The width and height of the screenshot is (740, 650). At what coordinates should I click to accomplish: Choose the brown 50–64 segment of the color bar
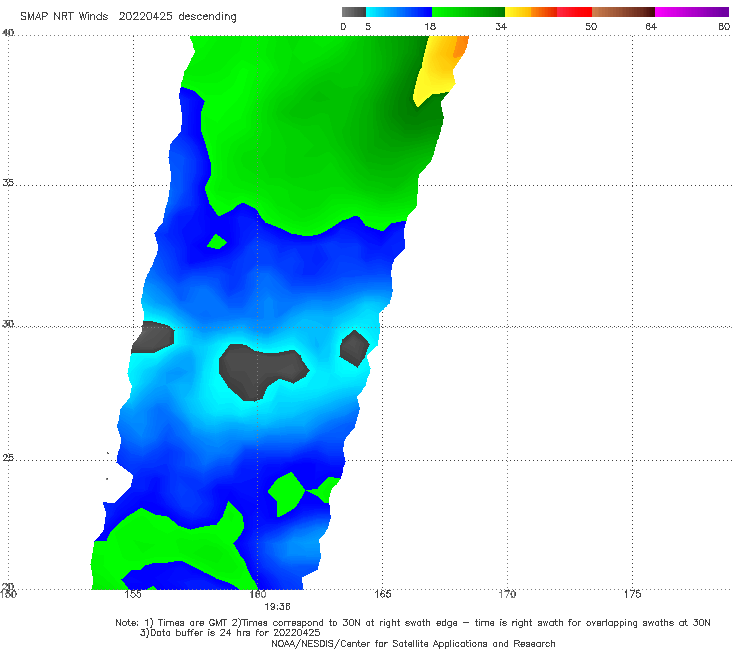[623, 12]
